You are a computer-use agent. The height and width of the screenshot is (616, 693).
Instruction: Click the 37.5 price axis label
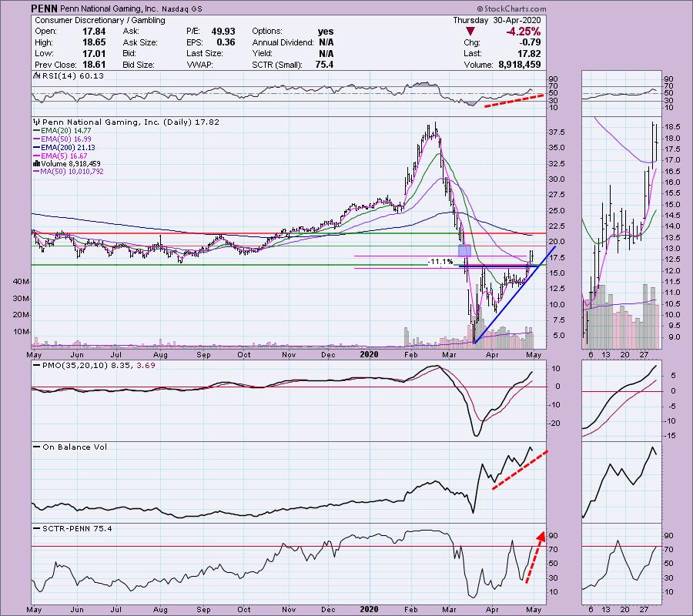pyautogui.click(x=556, y=132)
